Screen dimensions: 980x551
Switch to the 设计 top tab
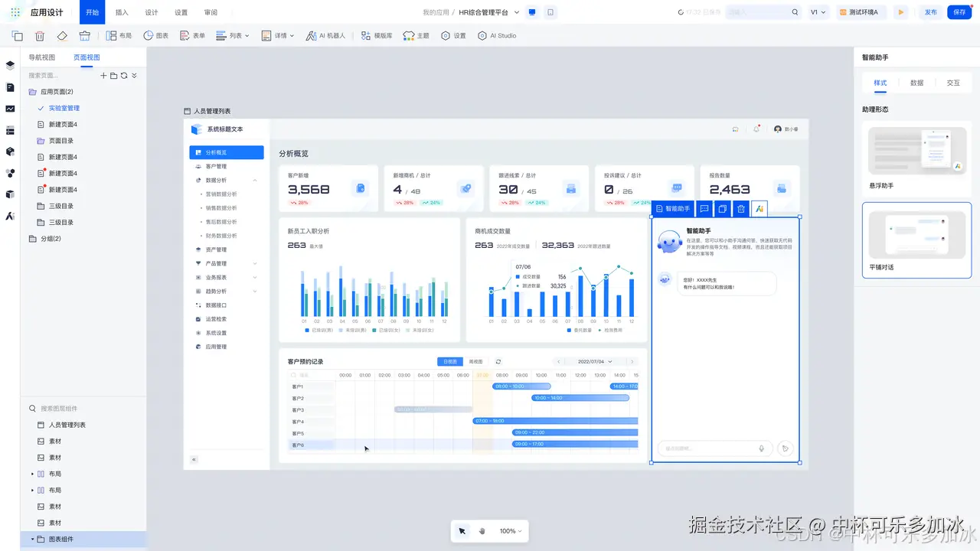point(152,12)
